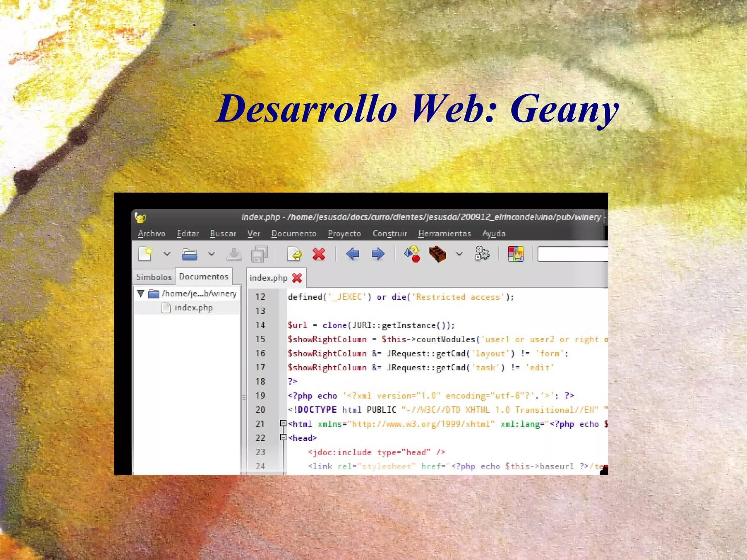Click the New file icon in toolbar
This screenshot has width=747, height=560.
pos(146,254)
